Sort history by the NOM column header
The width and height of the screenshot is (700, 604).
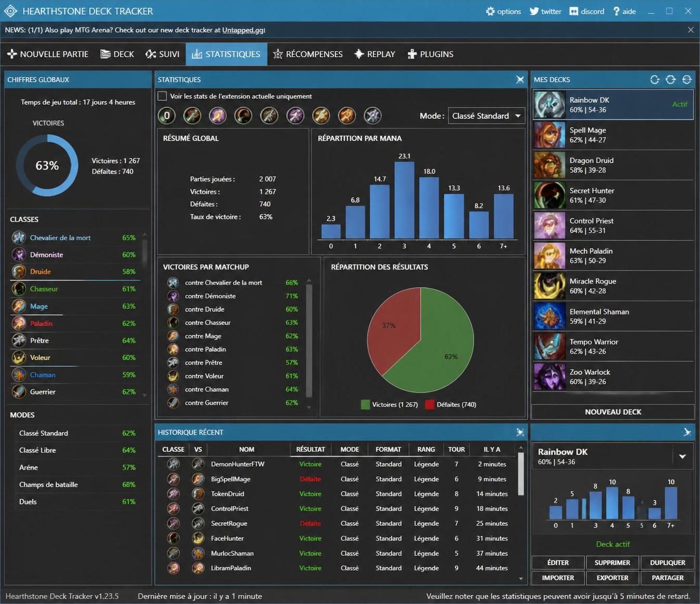pyautogui.click(x=247, y=450)
